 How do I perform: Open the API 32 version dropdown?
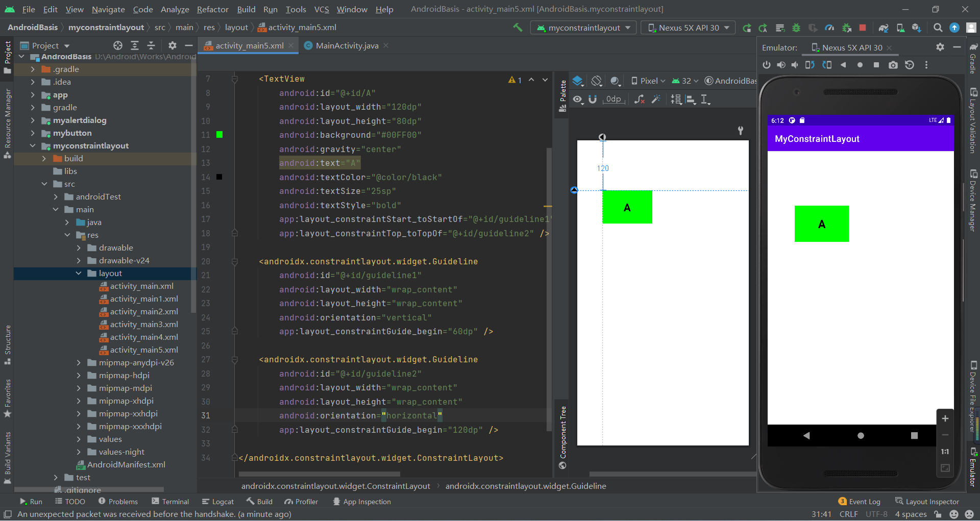tap(685, 81)
